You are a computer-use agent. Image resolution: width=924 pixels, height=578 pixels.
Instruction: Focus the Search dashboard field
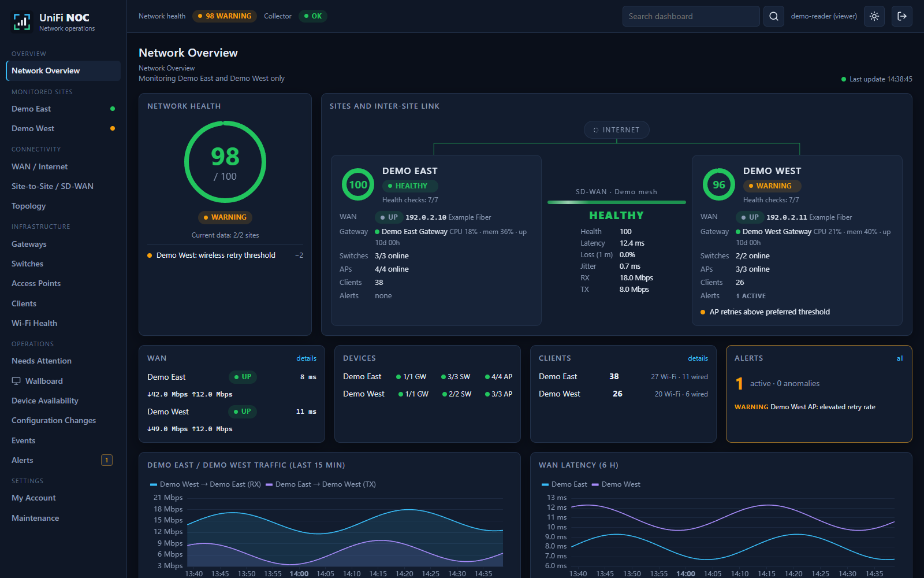[691, 16]
